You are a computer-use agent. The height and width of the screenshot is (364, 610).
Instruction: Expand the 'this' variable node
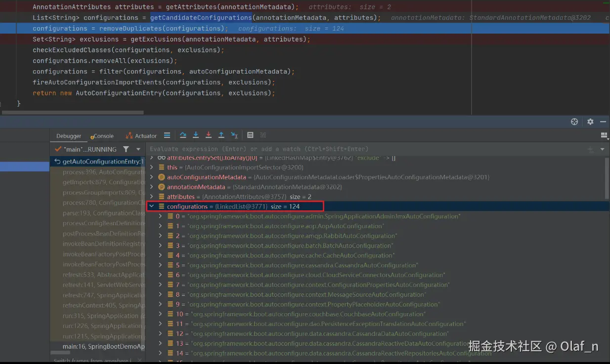coord(152,167)
